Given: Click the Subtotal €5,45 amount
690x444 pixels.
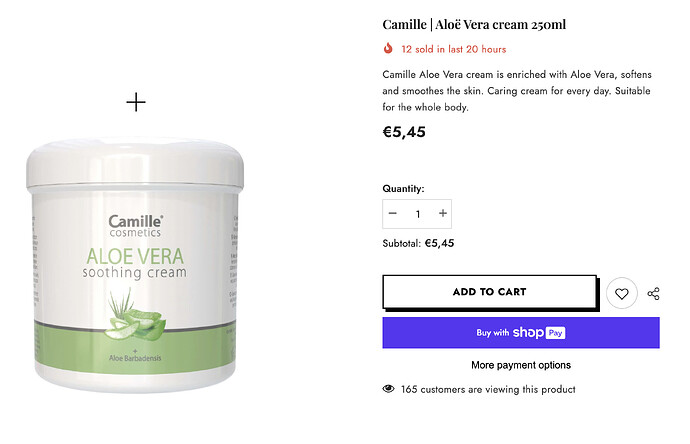Looking at the screenshot, I should (x=439, y=243).
